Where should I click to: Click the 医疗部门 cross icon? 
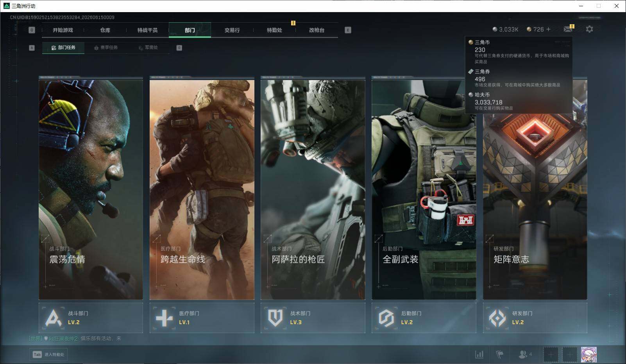point(164,318)
